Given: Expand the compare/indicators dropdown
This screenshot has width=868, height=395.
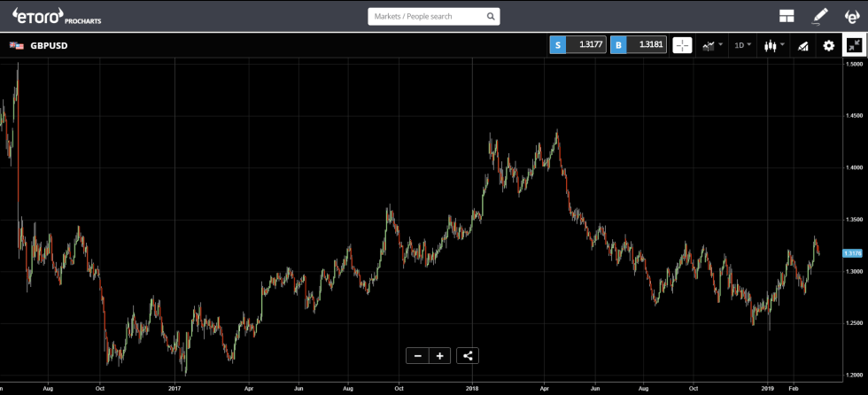Looking at the screenshot, I should coord(712,45).
